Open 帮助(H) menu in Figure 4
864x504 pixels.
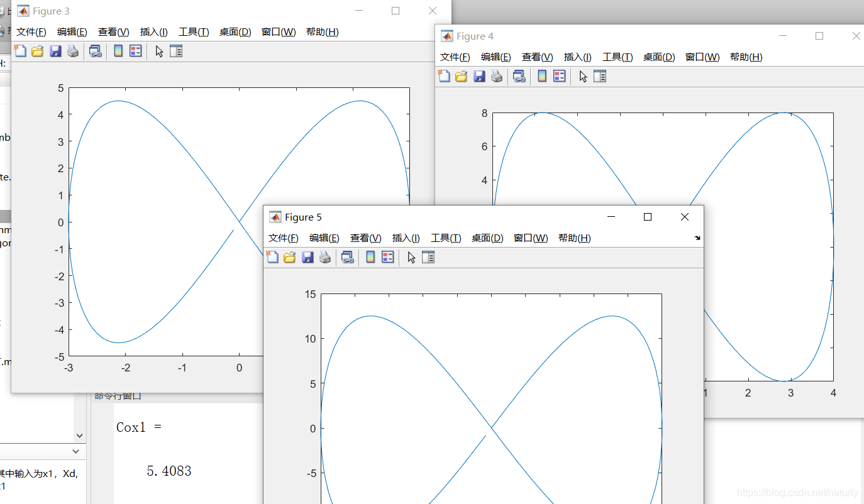tap(746, 57)
